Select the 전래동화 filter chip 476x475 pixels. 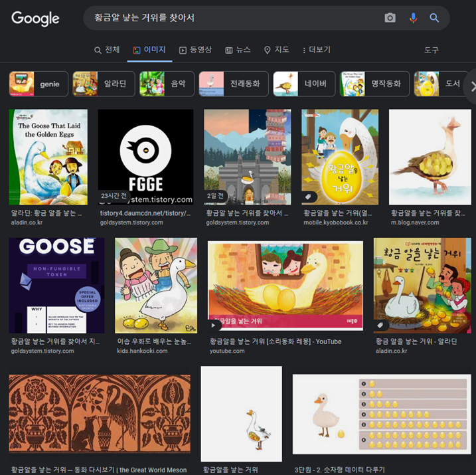click(x=234, y=84)
